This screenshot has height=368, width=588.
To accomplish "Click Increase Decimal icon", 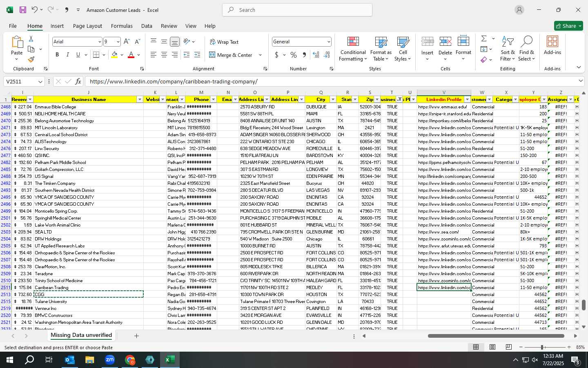I will (x=316, y=55).
